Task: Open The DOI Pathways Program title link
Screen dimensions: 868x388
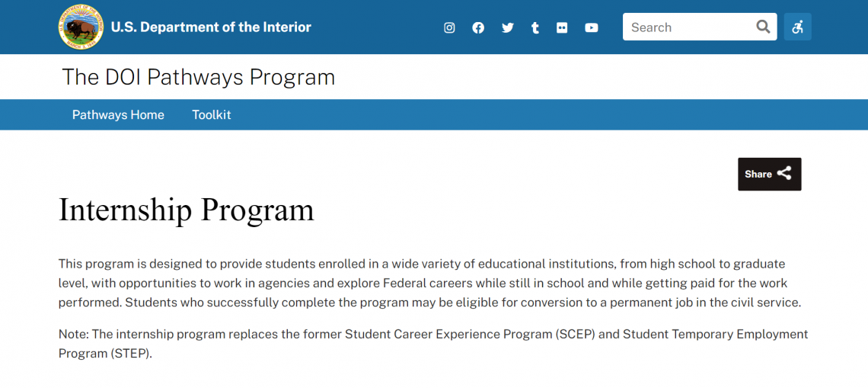Action: 198,77
